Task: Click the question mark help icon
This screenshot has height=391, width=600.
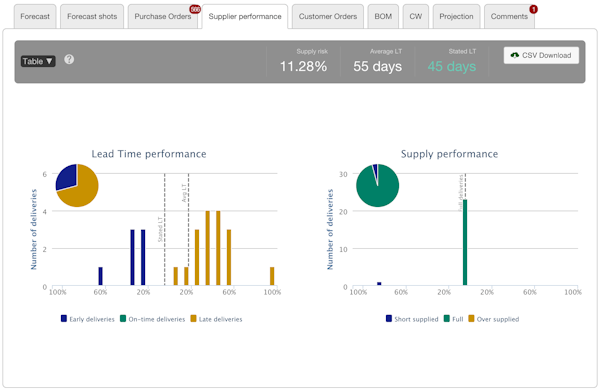Action: (x=69, y=59)
